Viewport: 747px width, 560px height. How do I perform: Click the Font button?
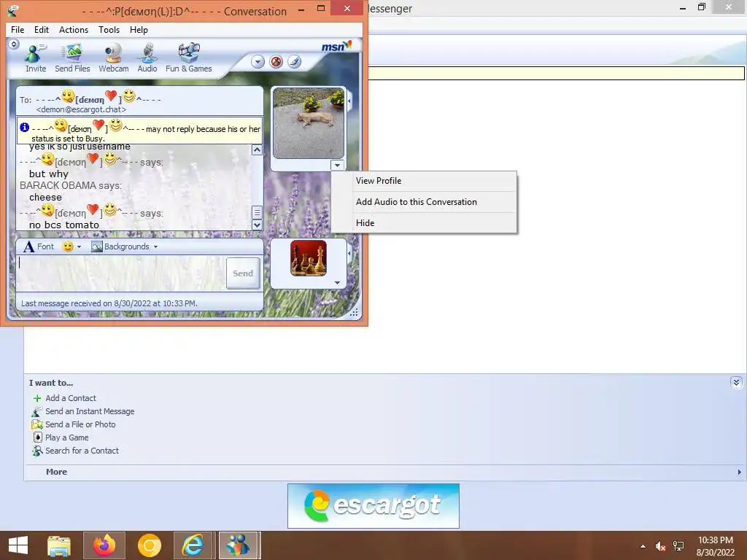39,246
